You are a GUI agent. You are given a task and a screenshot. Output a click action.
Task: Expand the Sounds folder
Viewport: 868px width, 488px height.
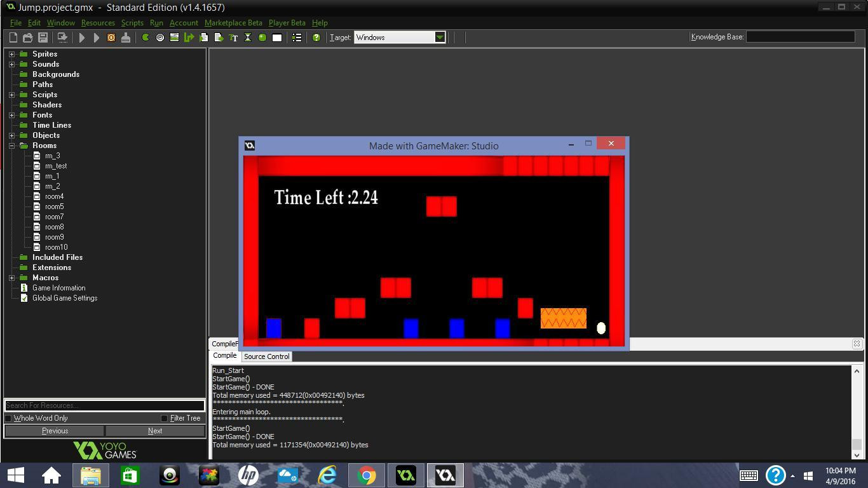coord(12,64)
